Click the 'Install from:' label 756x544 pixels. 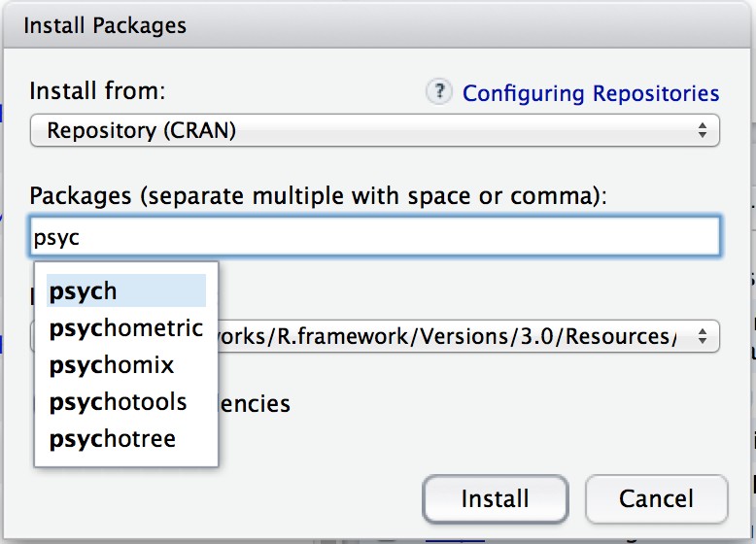97,91
